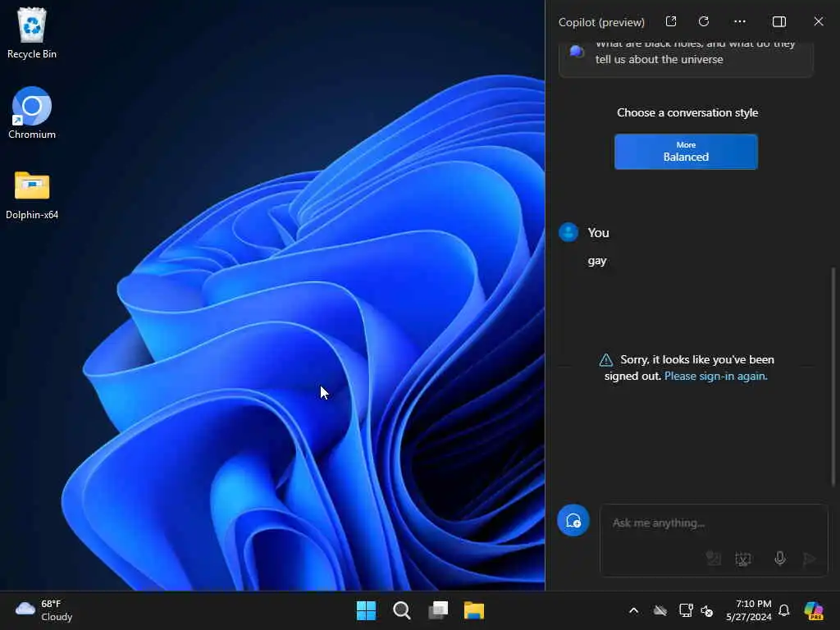The width and height of the screenshot is (840, 630).
Task: Add a screenshot to Copilot message
Action: (x=743, y=559)
